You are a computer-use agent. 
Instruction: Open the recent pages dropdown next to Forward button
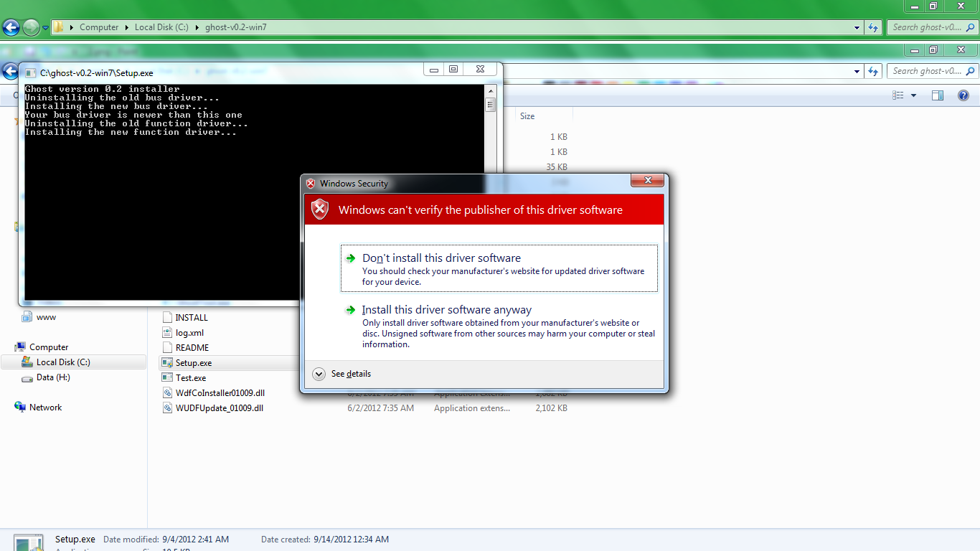coord(46,28)
